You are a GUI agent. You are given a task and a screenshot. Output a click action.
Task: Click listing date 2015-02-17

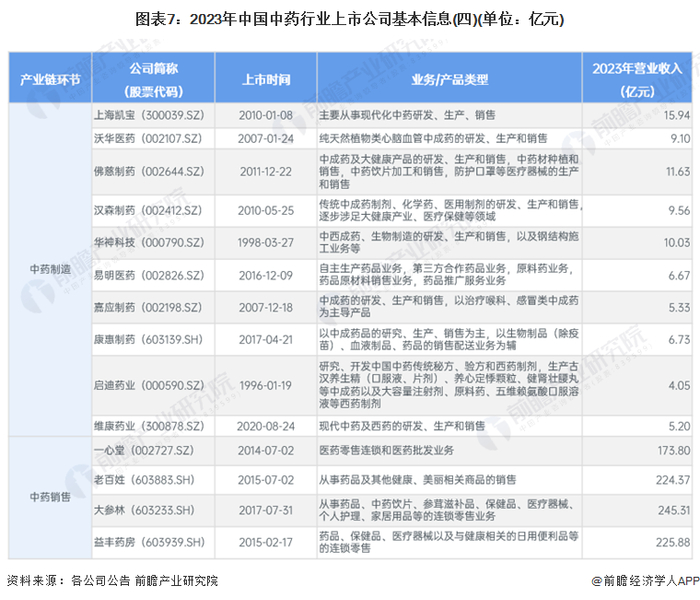click(x=266, y=542)
